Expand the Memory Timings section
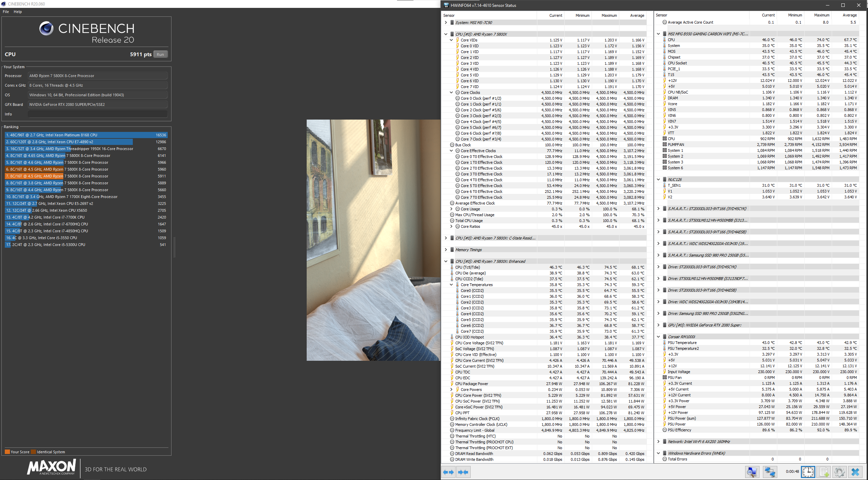The height and width of the screenshot is (480, 868). pos(446,250)
